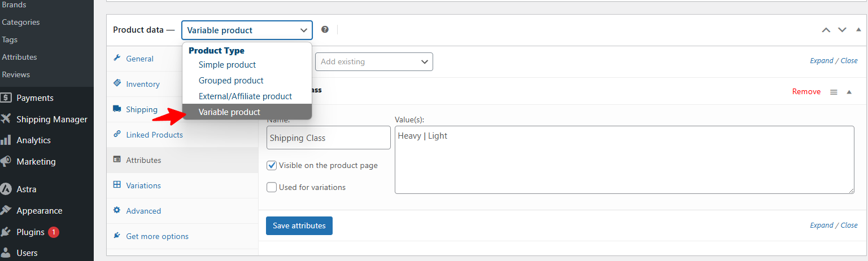Click the product data help question mark
Screen dimensions: 868x261
coord(325,29)
